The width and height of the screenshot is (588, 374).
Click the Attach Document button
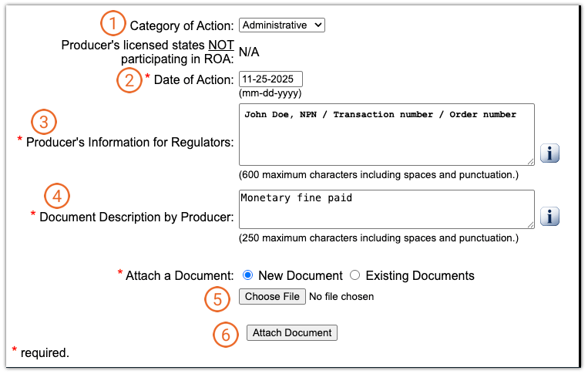(292, 333)
